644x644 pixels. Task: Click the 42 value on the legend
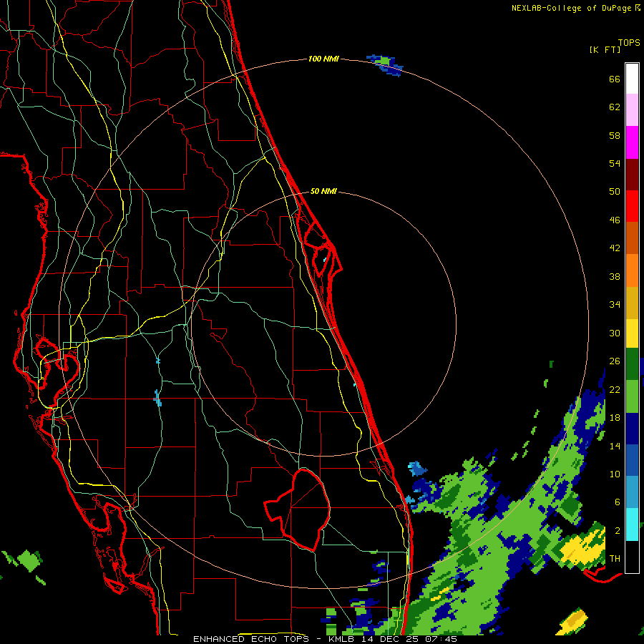(x=615, y=248)
